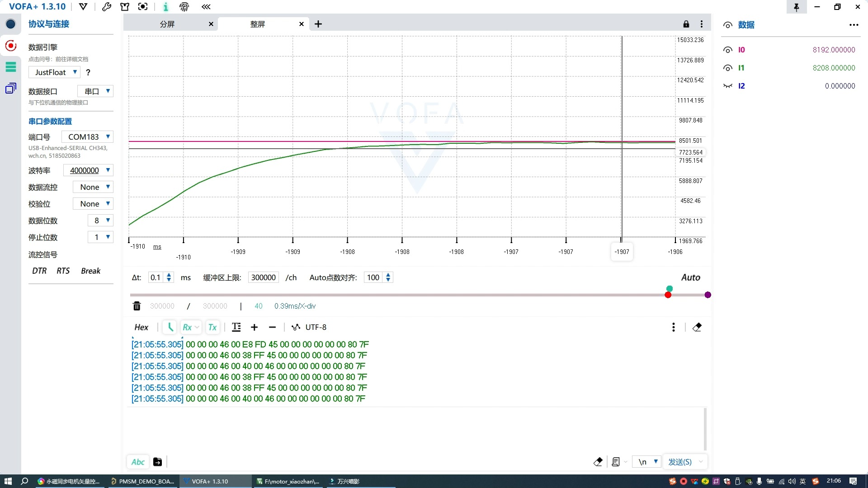Click the red record sidebar icon

pos(11,46)
